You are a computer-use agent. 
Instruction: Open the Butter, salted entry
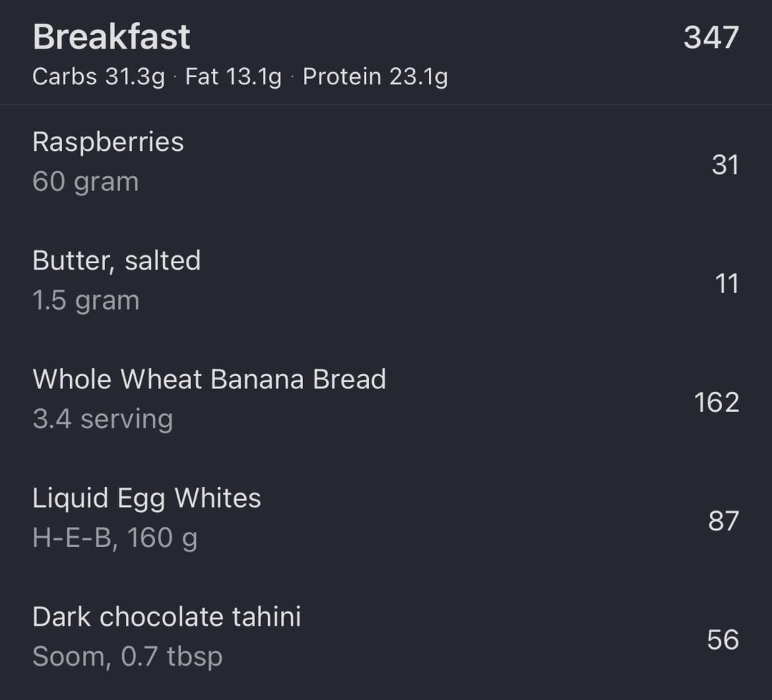click(x=386, y=281)
